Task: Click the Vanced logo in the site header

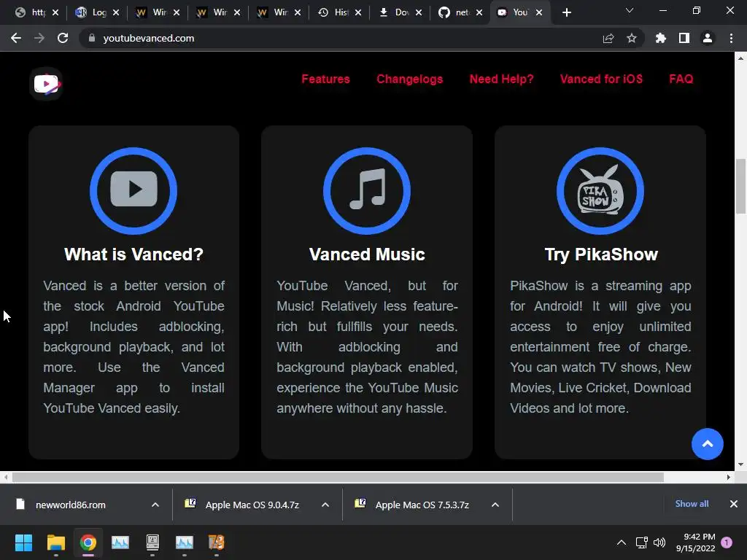Action: click(x=46, y=84)
